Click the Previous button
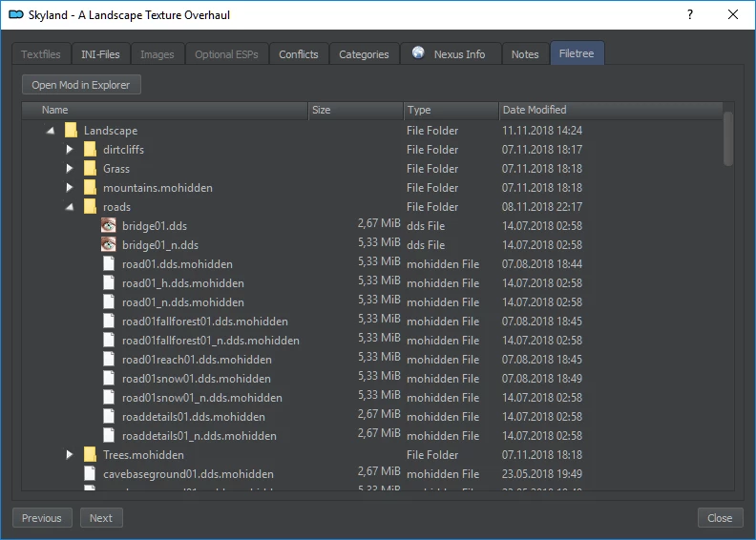 coord(42,518)
